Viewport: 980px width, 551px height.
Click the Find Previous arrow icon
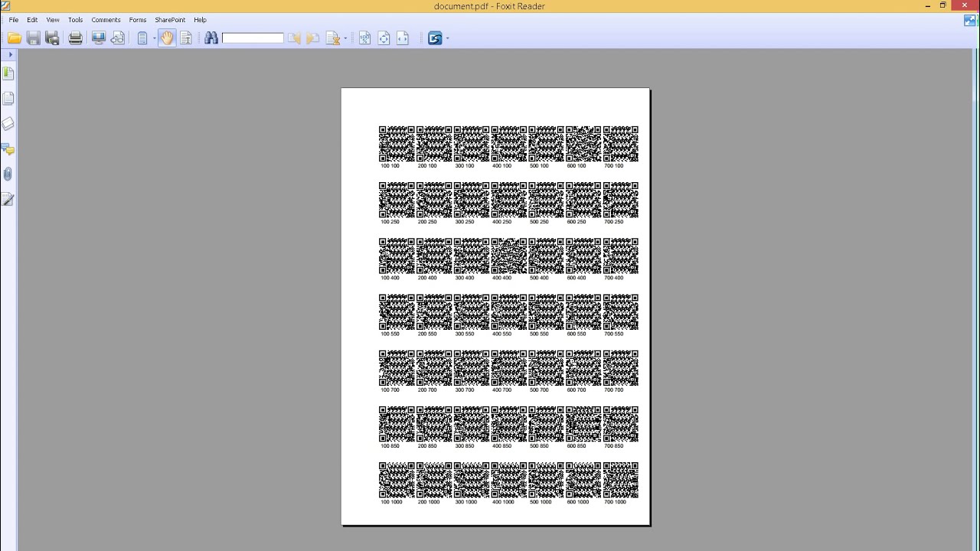click(x=294, y=38)
